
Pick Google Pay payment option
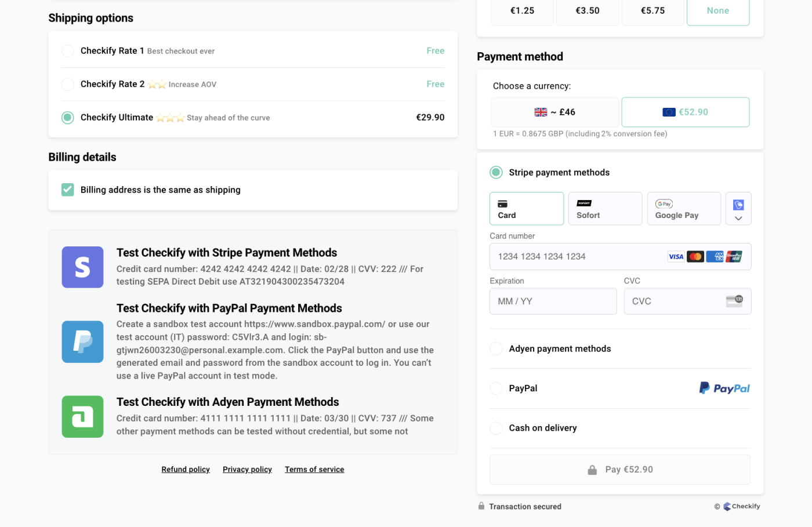pyautogui.click(x=683, y=208)
